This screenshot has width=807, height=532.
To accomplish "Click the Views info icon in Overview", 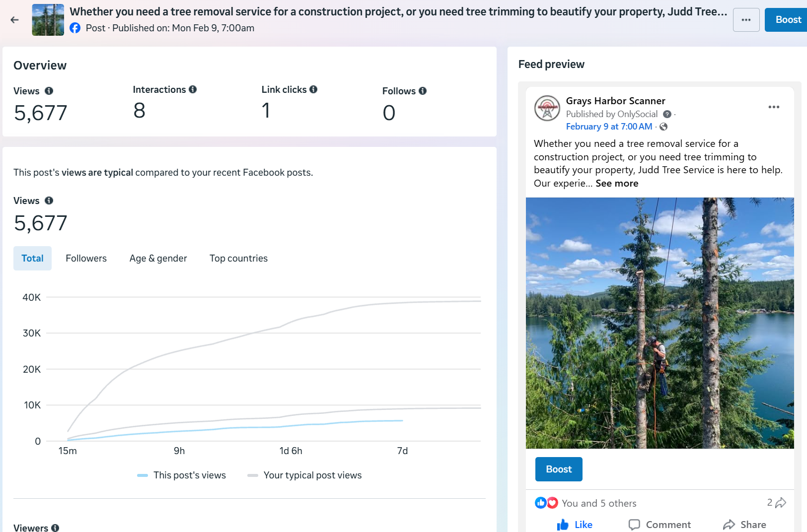I will (x=49, y=91).
